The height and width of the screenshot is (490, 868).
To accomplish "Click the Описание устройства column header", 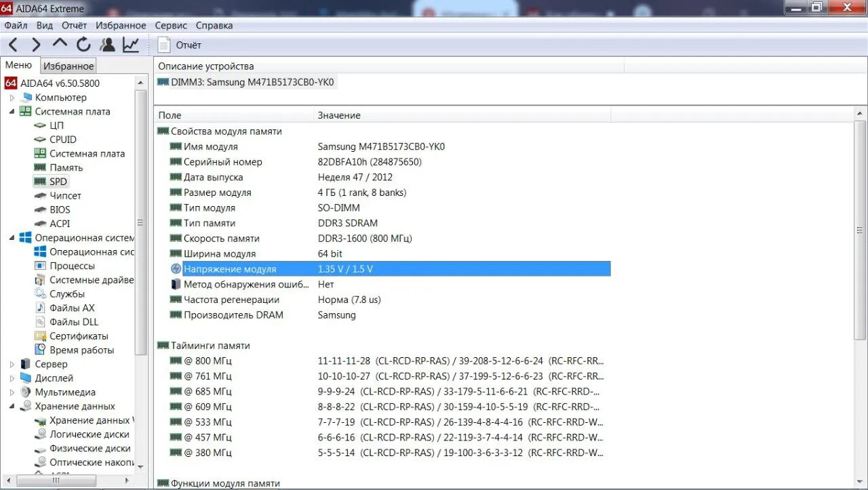I will [x=389, y=66].
